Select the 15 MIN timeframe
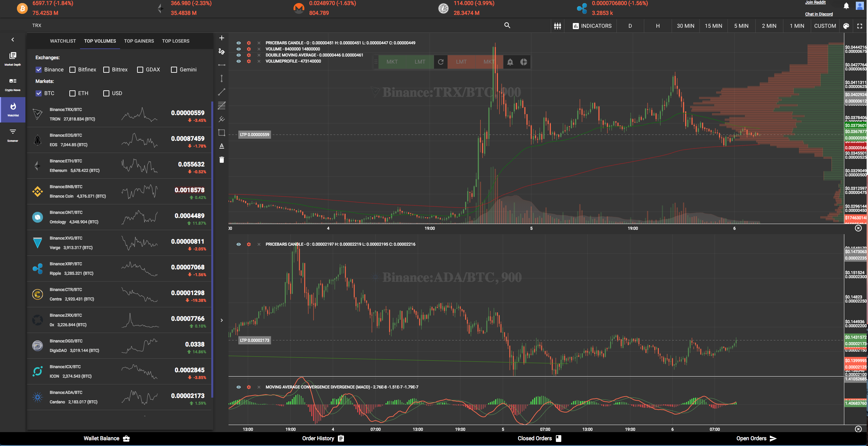Viewport: 868px width, 446px height. click(x=713, y=26)
